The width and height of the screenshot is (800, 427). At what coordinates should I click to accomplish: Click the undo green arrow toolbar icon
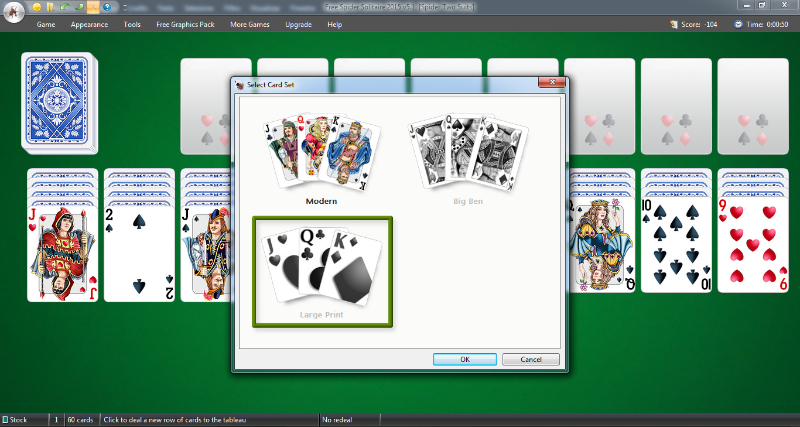coord(64,7)
